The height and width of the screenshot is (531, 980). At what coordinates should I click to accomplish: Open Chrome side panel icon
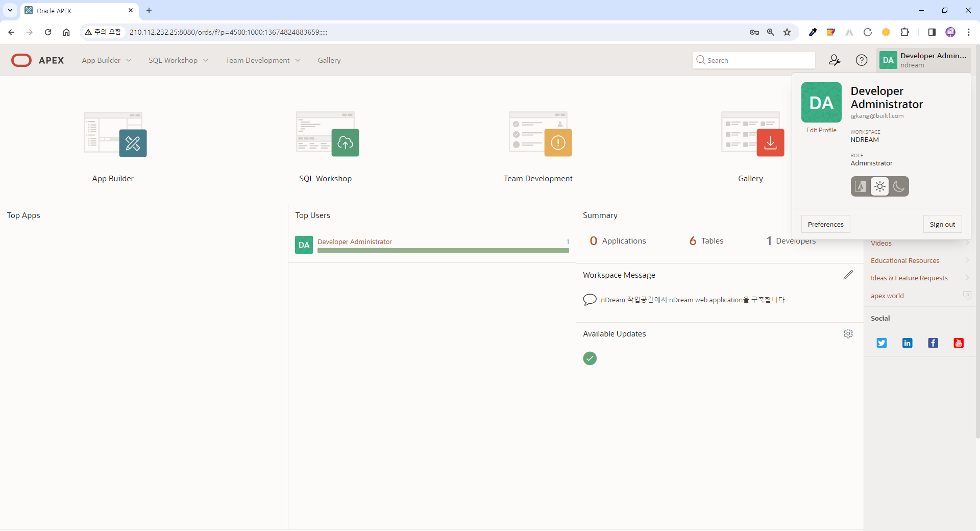[932, 32]
